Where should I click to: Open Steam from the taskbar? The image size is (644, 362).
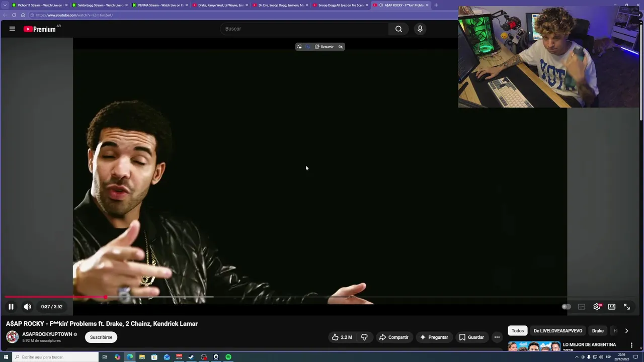[x=191, y=357]
